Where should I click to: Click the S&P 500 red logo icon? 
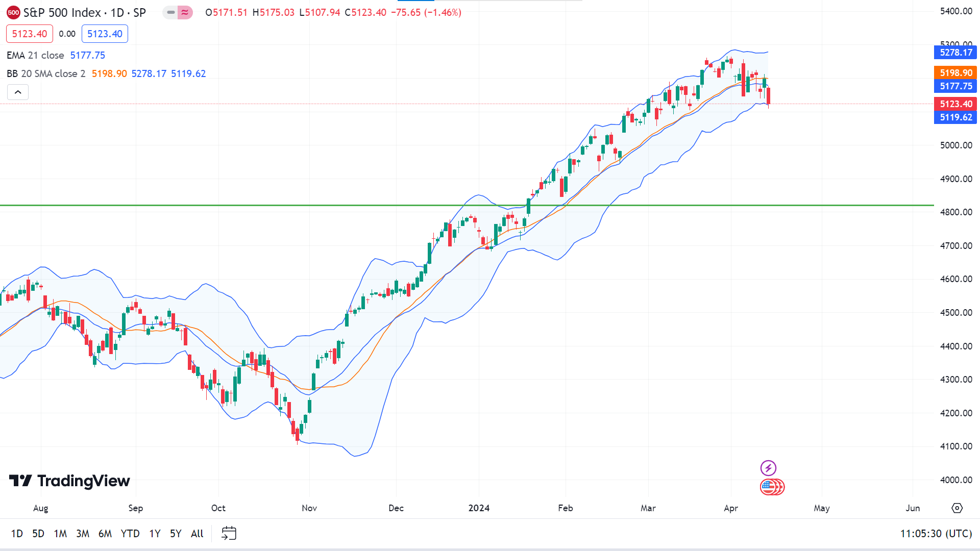13,13
